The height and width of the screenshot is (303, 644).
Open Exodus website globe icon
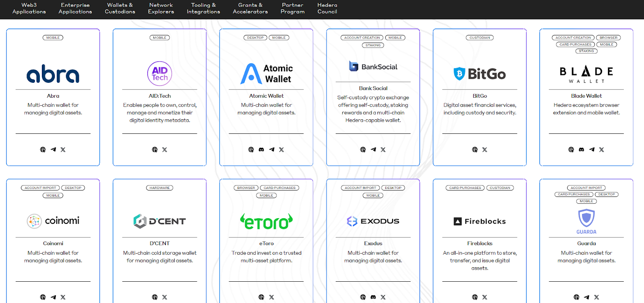pyautogui.click(x=363, y=297)
